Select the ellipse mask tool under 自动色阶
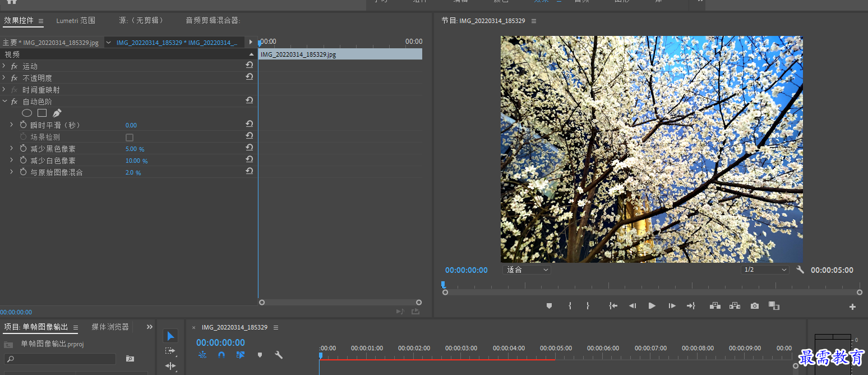Viewport: 868px width, 375px height. pos(27,113)
